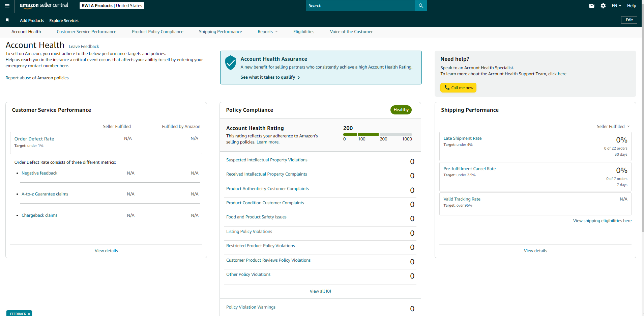Click the Fulfilled by Amazon column header
The image size is (644, 316).
(181, 127)
